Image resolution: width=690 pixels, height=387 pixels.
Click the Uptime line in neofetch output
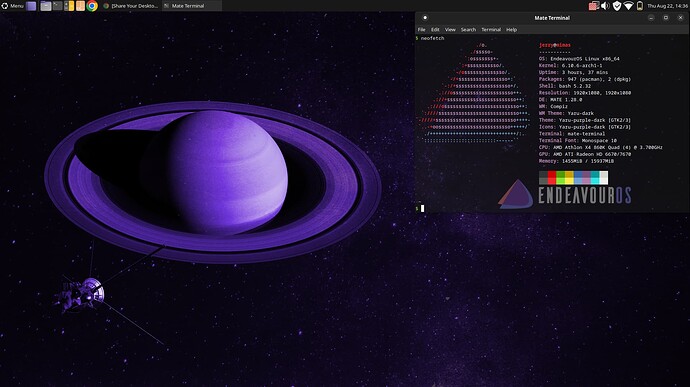[573, 72]
